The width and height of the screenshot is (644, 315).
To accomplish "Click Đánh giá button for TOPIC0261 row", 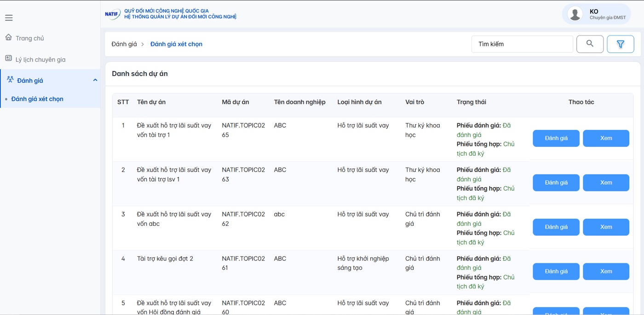I will pos(556,271).
